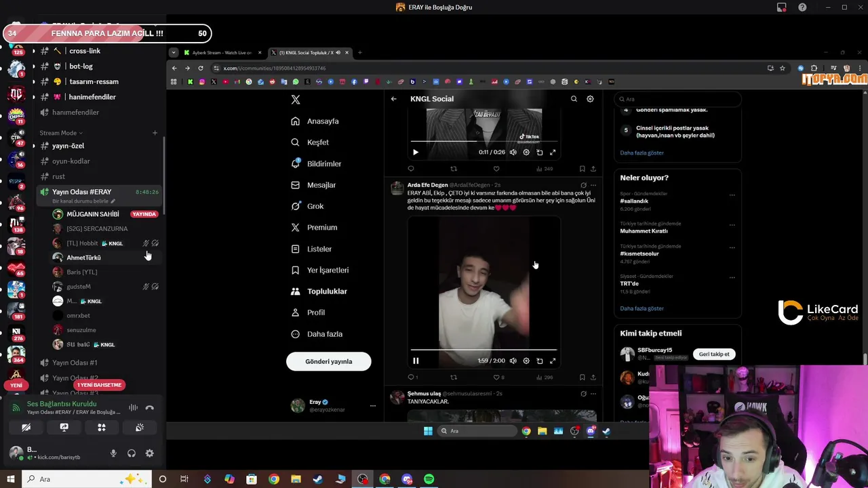Reply to Arda Efe Degen's post

pyautogui.click(x=411, y=378)
